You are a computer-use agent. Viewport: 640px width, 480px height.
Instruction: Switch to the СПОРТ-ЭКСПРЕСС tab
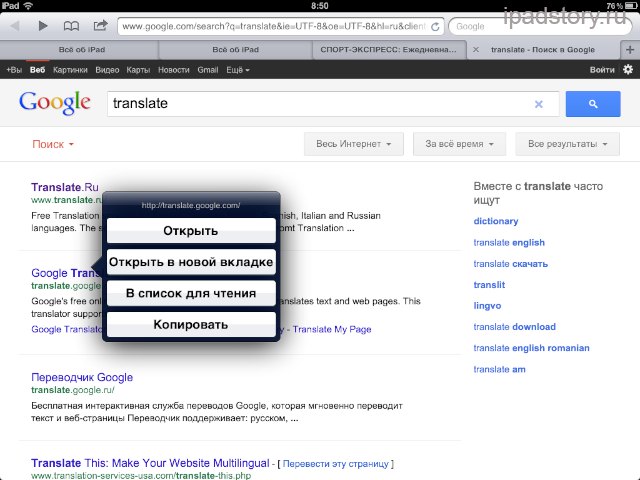point(389,50)
